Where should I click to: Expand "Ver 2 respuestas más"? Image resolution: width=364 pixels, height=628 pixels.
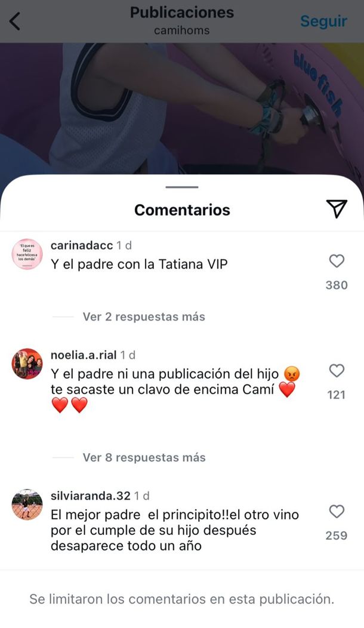click(144, 317)
